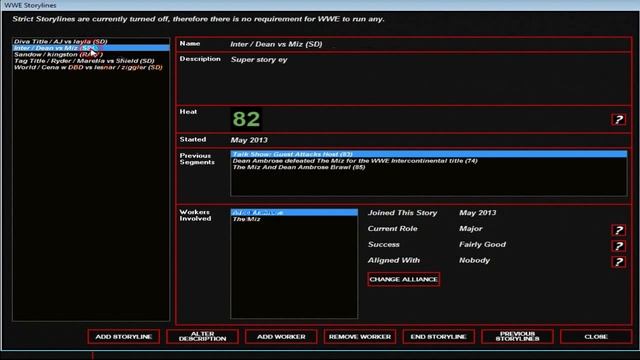Select Inter / Dean vs Miz storyline
Screen dimensions: 640x360
(x=91, y=48)
